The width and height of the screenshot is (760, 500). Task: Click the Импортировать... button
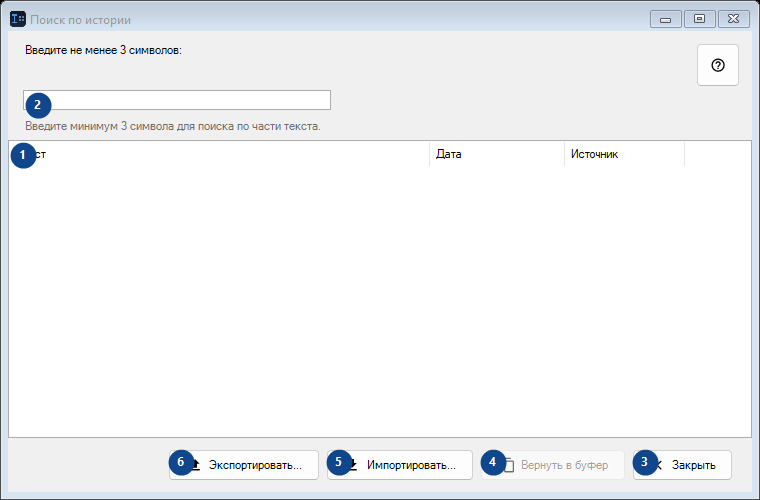pos(400,465)
